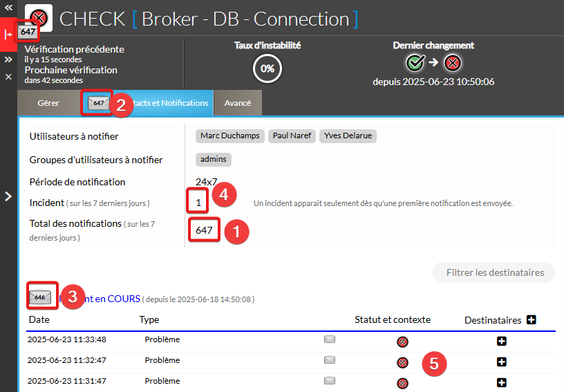The width and height of the screenshot is (564, 392).
Task: Click the envelope icon in the 11:33:48 row
Action: (330, 339)
